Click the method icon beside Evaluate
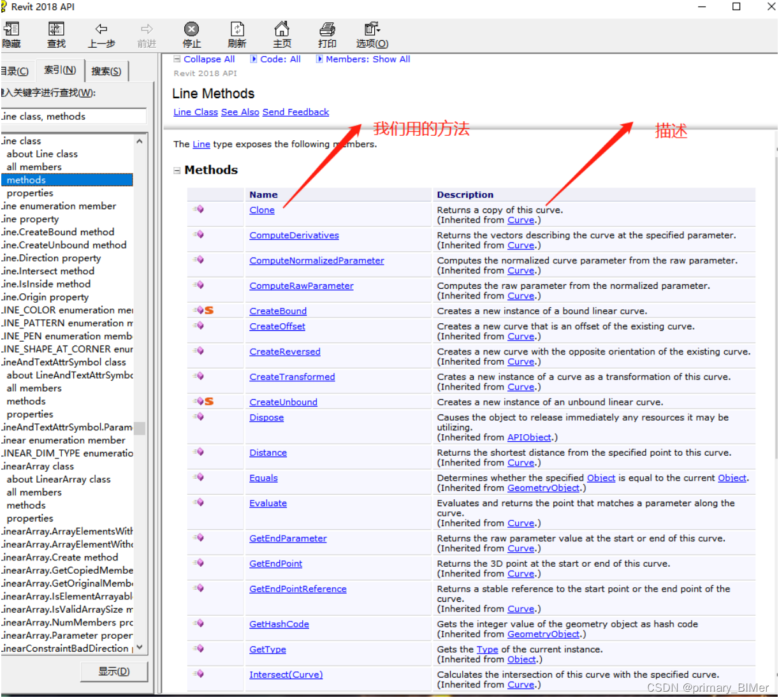Screen dimensions: 779x700 point(199,502)
